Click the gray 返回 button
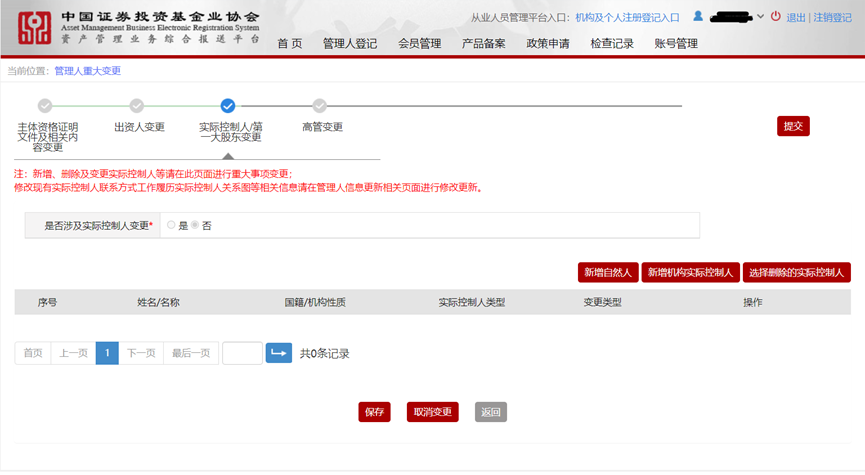The image size is (865, 475). click(490, 412)
